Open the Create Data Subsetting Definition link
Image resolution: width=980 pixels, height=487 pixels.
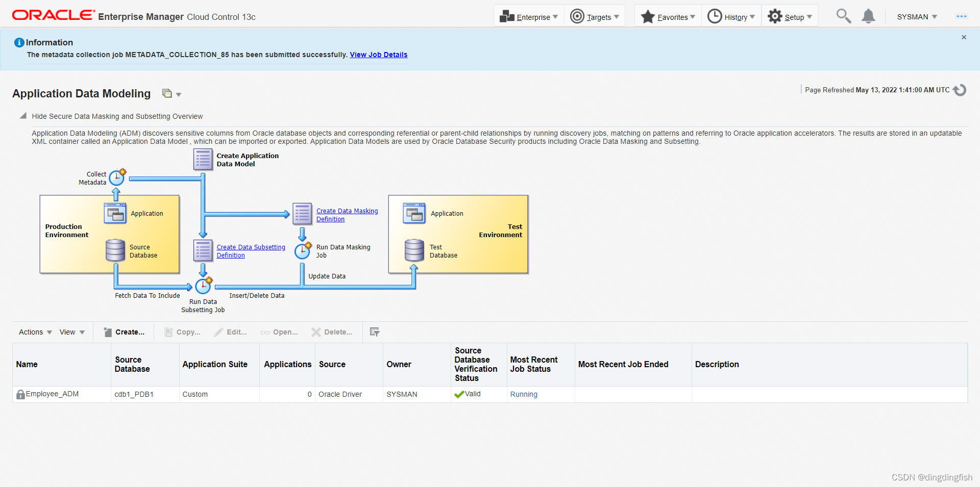(251, 251)
